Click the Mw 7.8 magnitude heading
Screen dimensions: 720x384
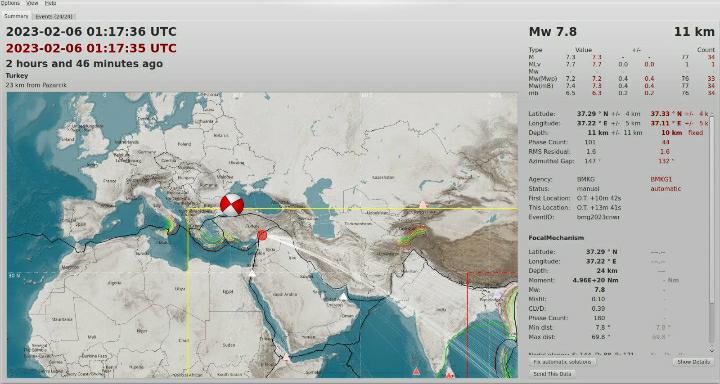click(x=553, y=32)
